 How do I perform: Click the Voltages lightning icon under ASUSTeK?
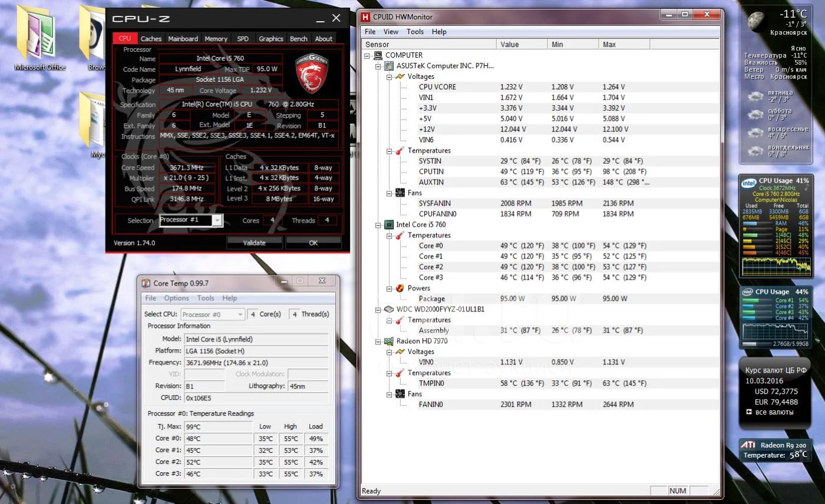click(400, 77)
